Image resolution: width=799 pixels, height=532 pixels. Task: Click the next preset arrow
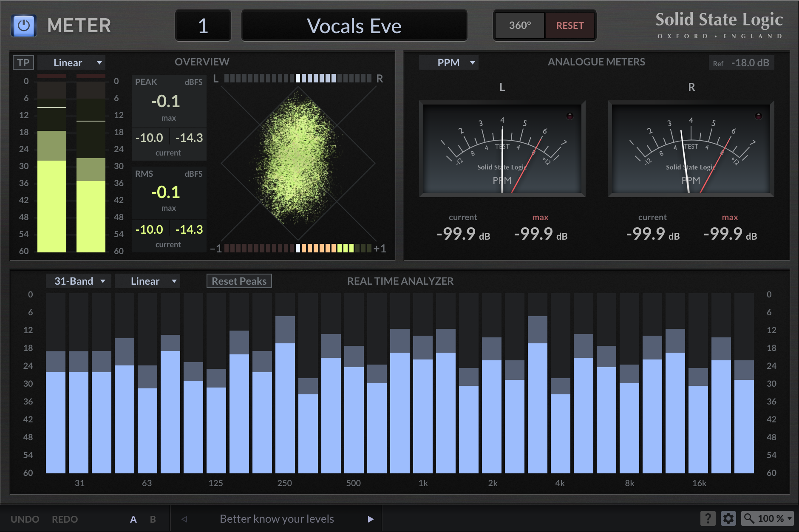point(371,519)
